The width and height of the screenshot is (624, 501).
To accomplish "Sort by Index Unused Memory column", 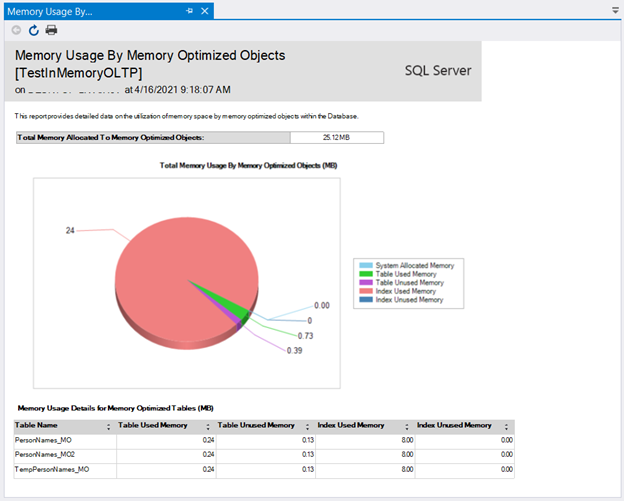I will pos(506,427).
